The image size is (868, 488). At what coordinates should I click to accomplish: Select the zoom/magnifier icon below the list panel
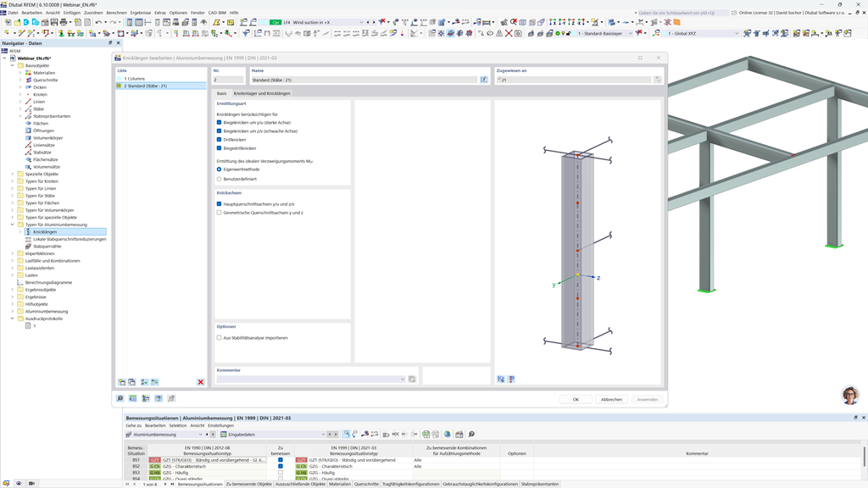120,398
